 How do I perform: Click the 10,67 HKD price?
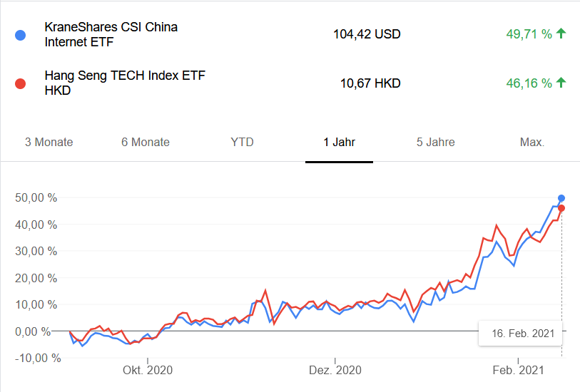370,83
